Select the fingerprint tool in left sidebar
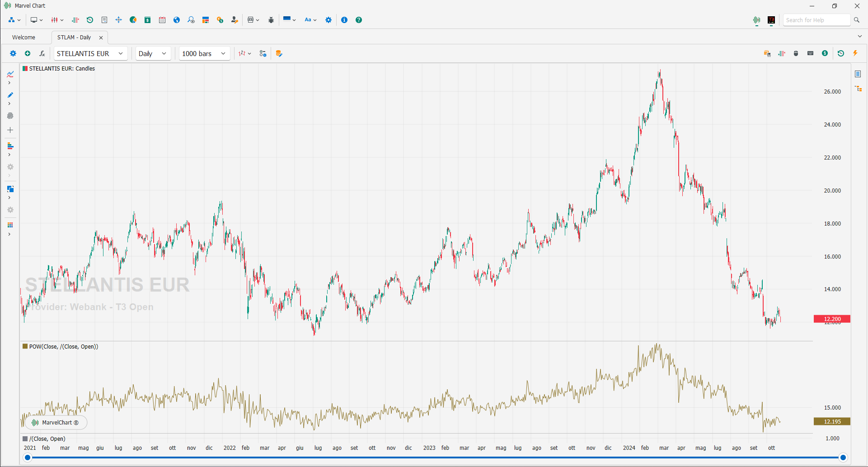 (10, 116)
